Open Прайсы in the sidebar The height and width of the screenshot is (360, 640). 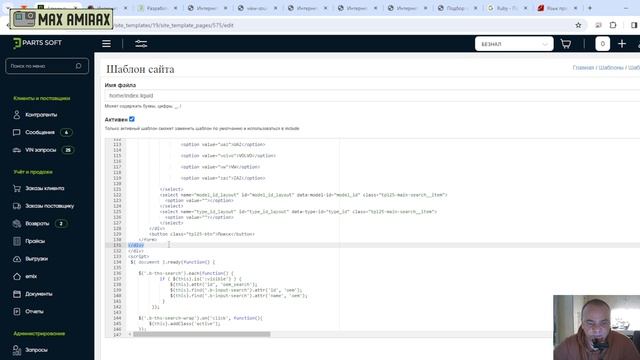(x=35, y=241)
